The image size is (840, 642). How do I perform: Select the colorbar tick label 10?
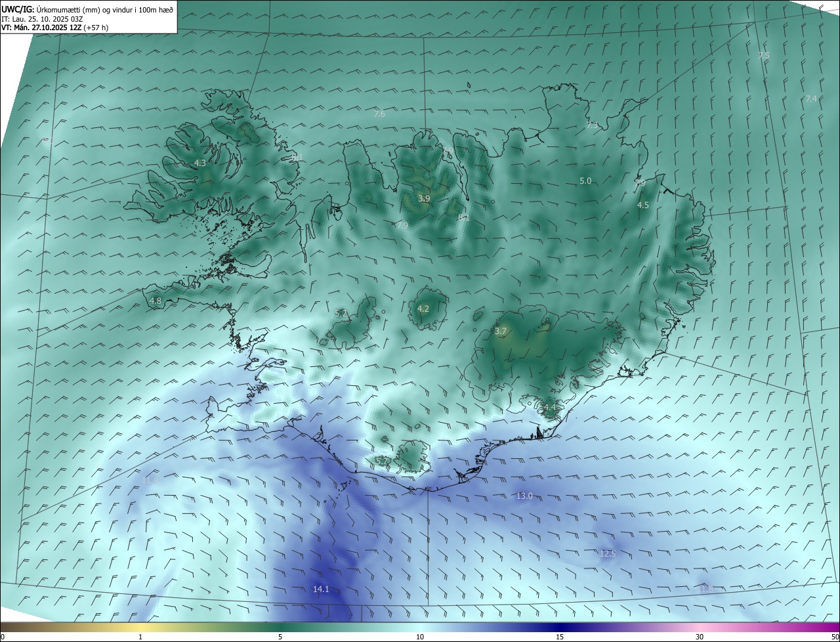[x=420, y=637]
